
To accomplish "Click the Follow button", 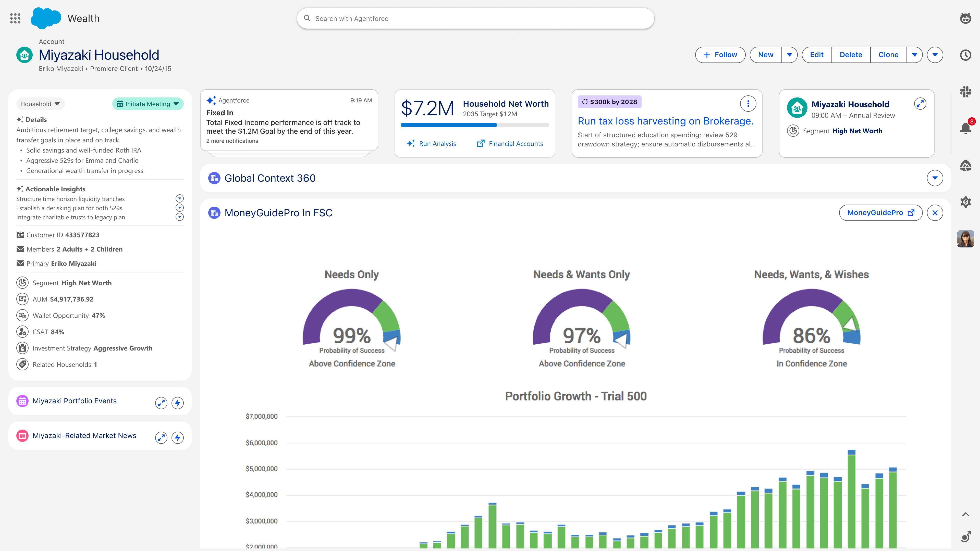I will pyautogui.click(x=720, y=55).
